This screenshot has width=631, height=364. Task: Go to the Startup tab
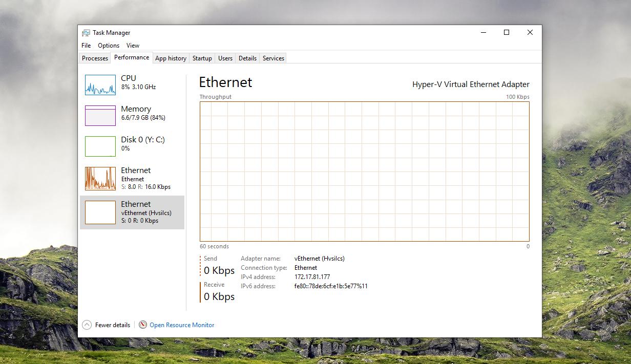202,58
